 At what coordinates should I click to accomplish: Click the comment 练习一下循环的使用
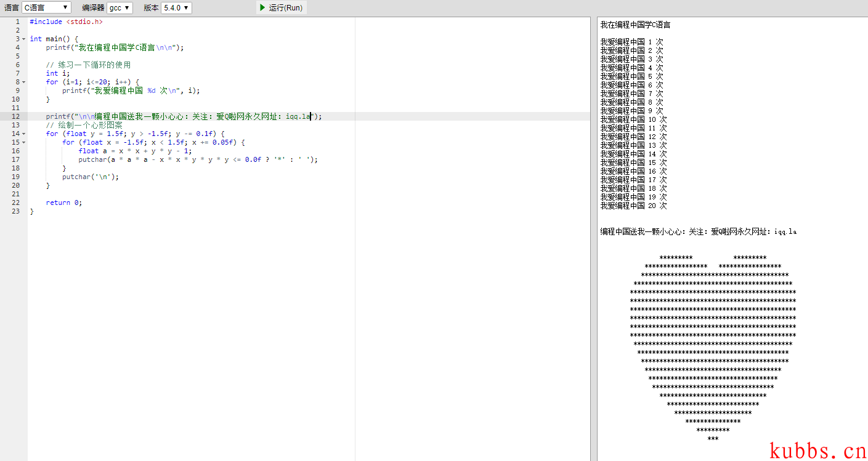coord(88,65)
